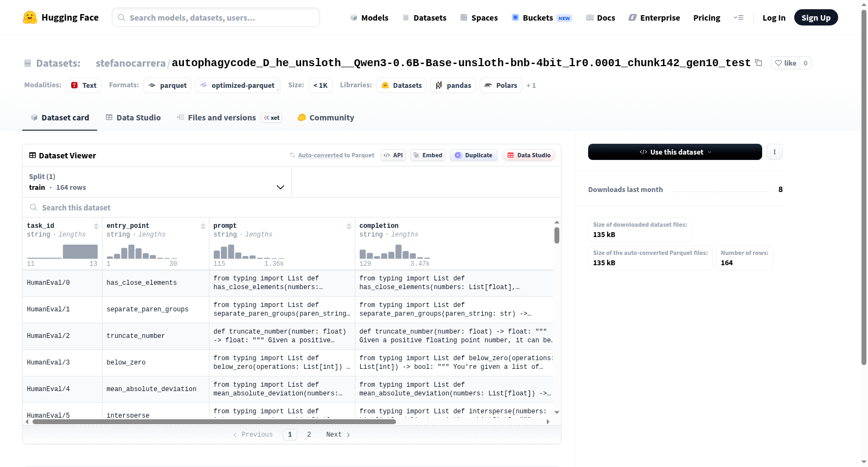Image resolution: width=868 pixels, height=467 pixels.
Task: Select the <1K size tag
Action: 321,85
